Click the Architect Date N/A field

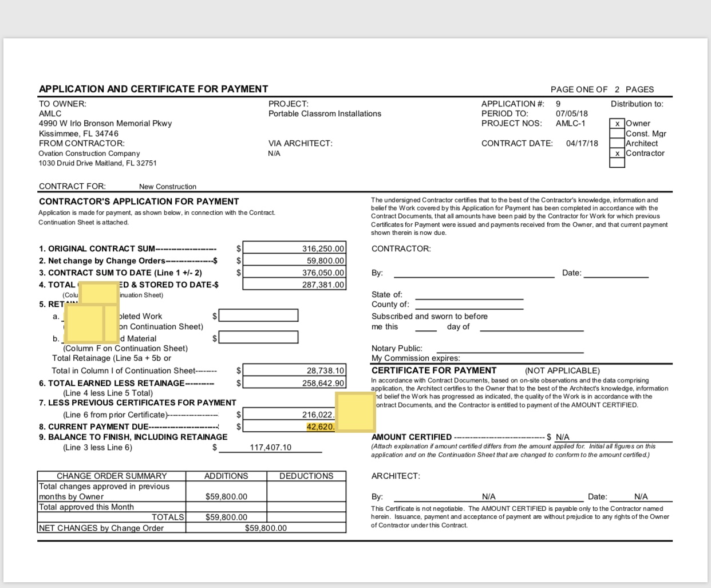pos(641,496)
